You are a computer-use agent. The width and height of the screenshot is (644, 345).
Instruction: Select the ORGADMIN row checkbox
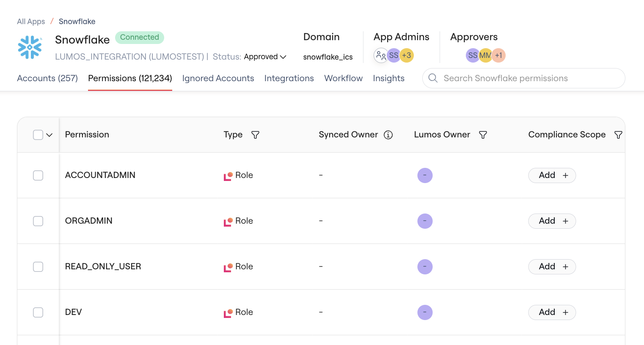(38, 221)
